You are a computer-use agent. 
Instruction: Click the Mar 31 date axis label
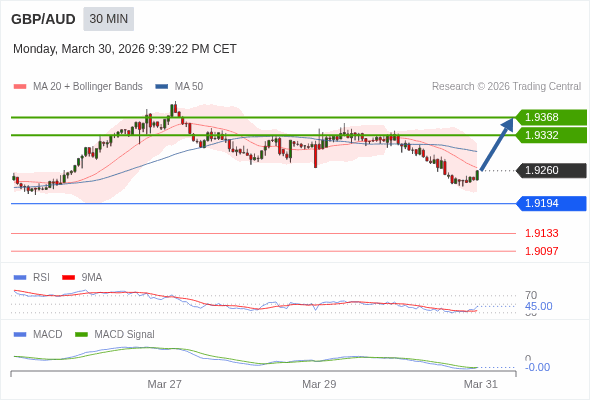tap(481, 384)
